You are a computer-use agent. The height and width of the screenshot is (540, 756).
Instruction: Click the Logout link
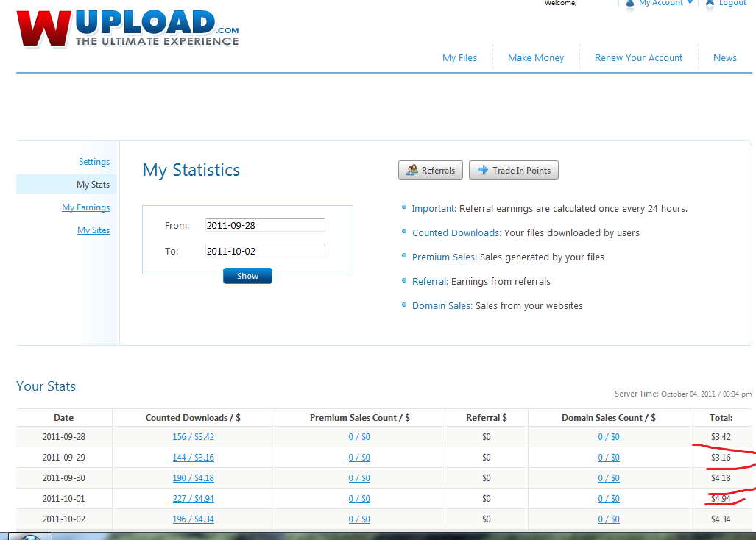732,3
